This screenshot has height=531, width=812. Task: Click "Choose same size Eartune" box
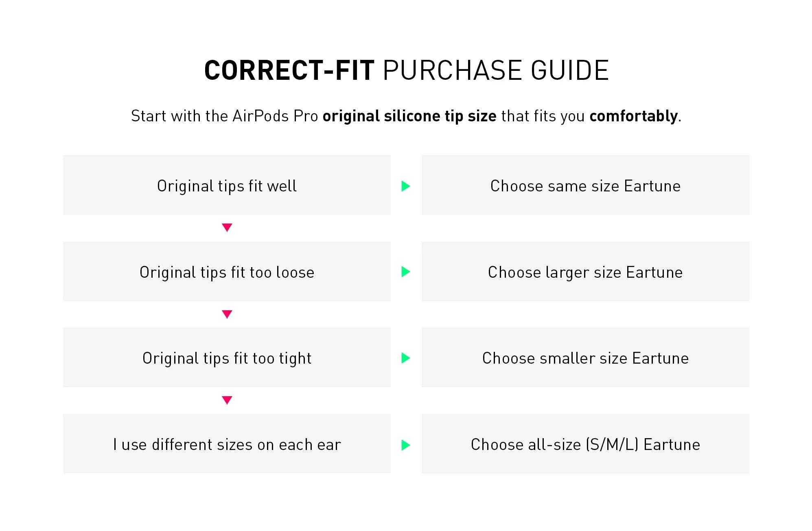click(585, 185)
